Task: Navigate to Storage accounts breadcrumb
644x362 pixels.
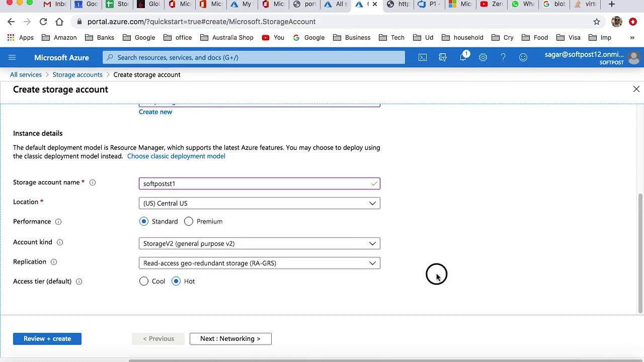Action: point(77,74)
